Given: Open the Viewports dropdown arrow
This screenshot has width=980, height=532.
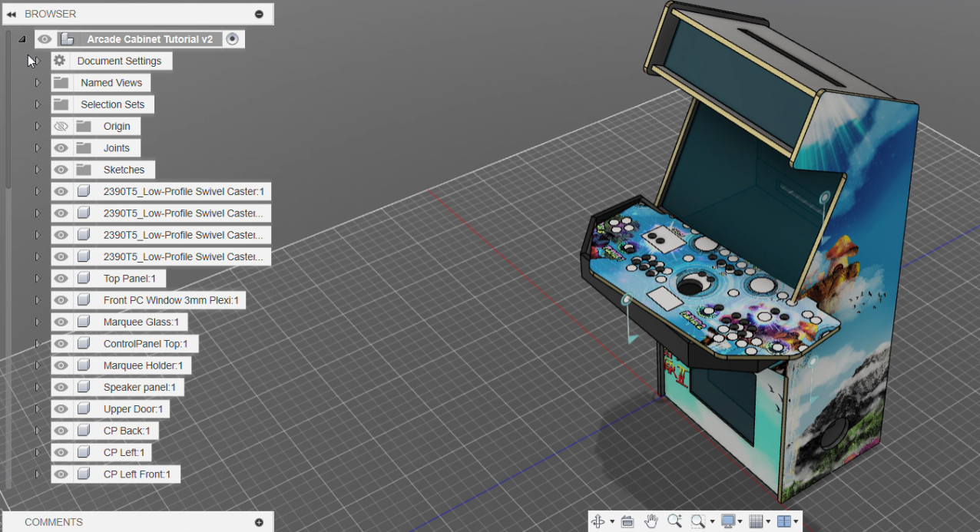Looking at the screenshot, I should pos(796,522).
